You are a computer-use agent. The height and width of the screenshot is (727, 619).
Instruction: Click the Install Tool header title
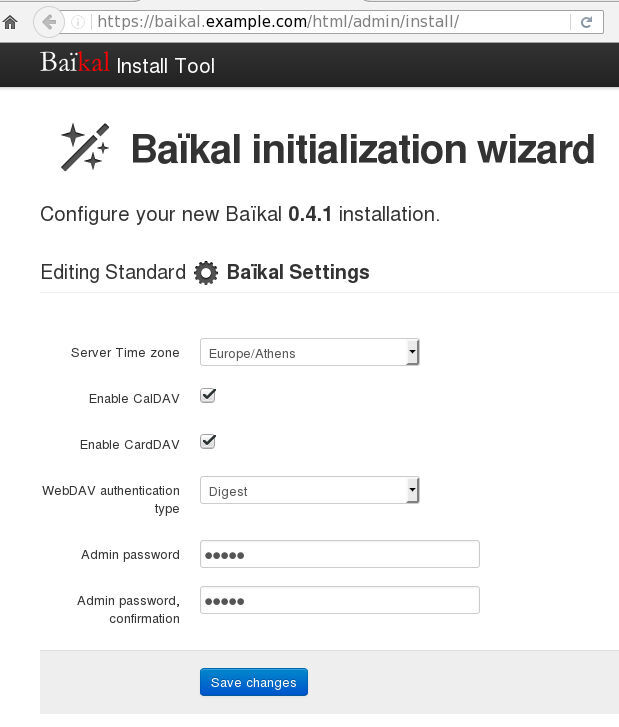point(166,66)
